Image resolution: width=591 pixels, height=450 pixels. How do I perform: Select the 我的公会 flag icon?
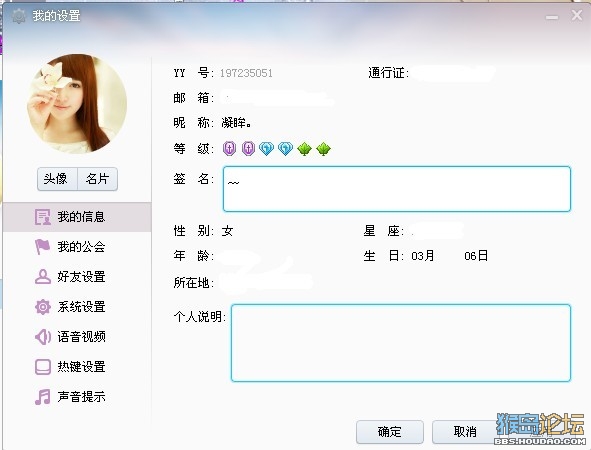pyautogui.click(x=43, y=247)
